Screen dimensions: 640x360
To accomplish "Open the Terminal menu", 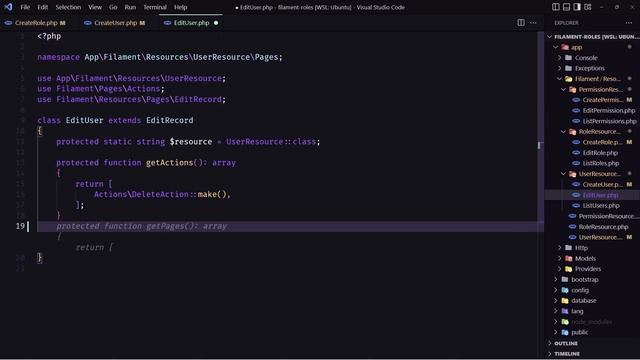I will point(155,7).
